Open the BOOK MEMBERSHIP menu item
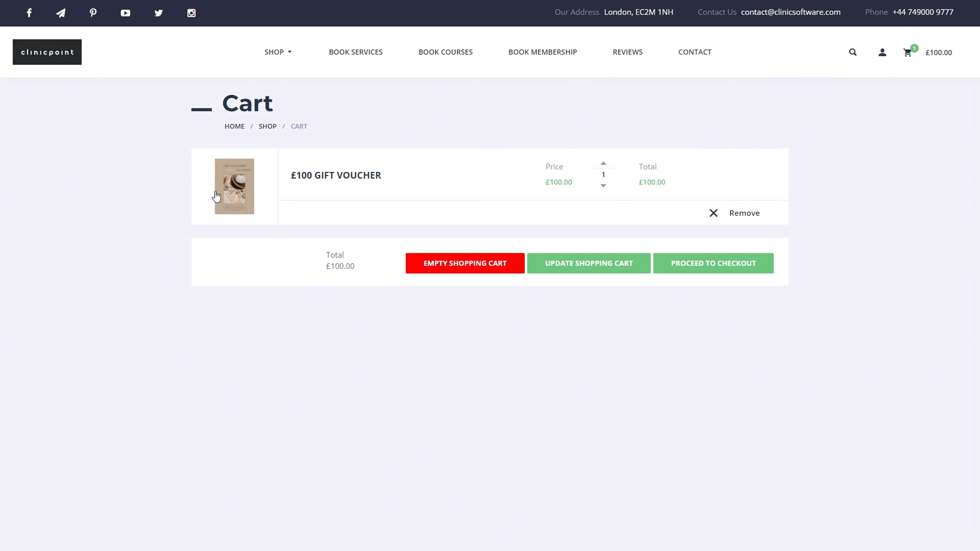This screenshot has width=980, height=551. click(x=543, y=52)
